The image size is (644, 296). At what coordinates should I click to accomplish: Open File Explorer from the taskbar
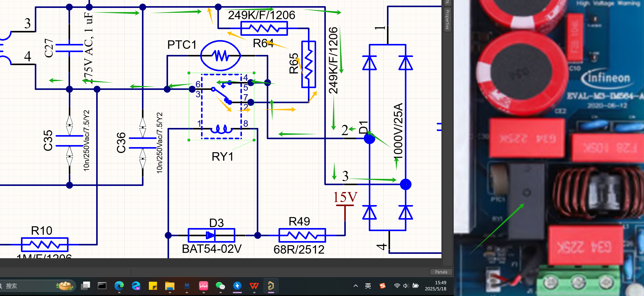tap(170, 286)
